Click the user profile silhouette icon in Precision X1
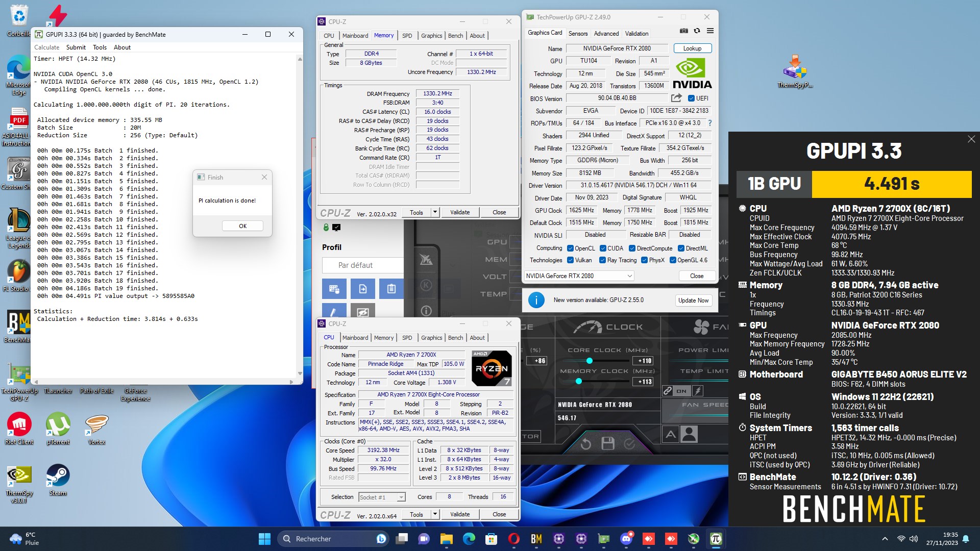 [689, 434]
